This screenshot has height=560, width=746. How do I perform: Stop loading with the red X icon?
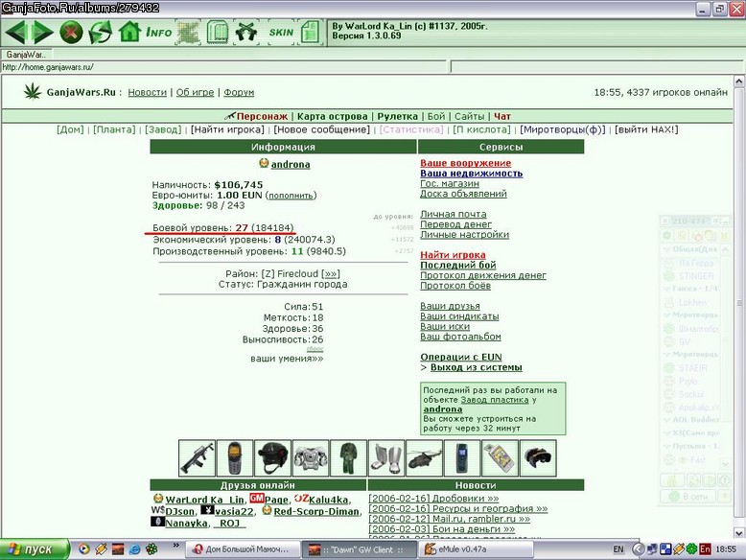(x=71, y=33)
